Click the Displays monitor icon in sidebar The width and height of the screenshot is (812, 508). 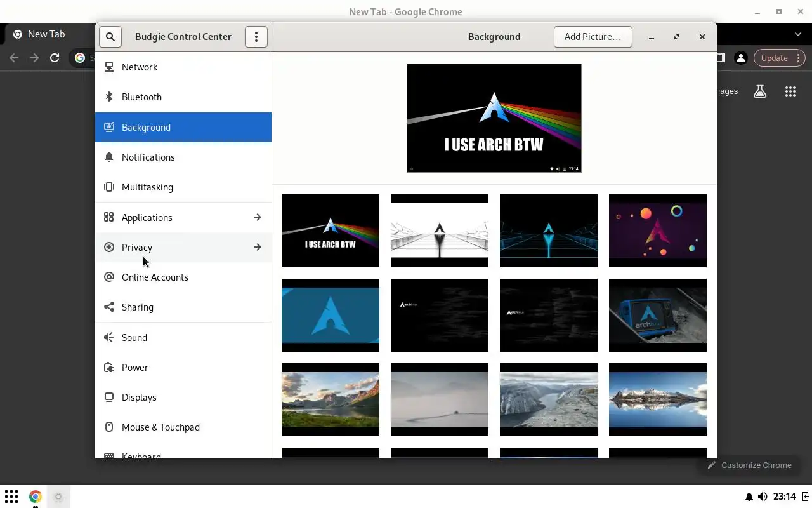click(109, 397)
